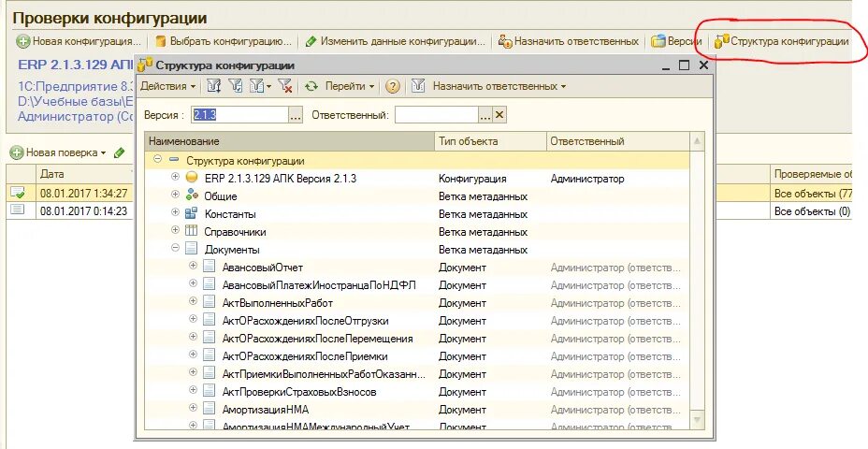Expand the Константы branch
This screenshot has width=868, height=449.
pyautogui.click(x=176, y=212)
